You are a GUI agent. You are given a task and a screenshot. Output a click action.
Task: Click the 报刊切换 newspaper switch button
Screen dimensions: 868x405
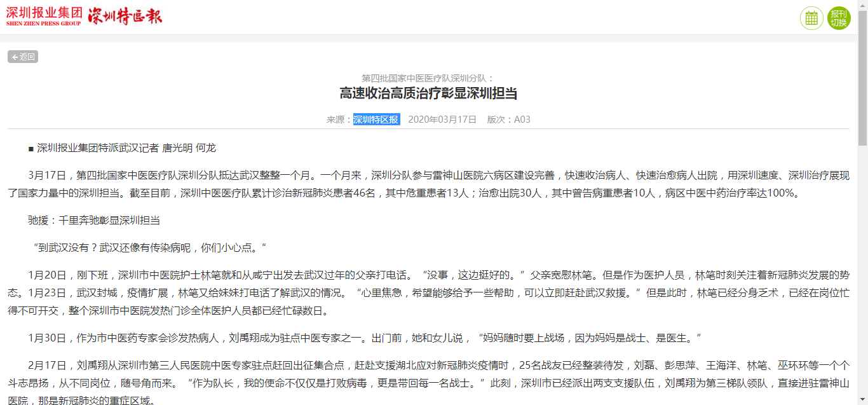tap(839, 18)
